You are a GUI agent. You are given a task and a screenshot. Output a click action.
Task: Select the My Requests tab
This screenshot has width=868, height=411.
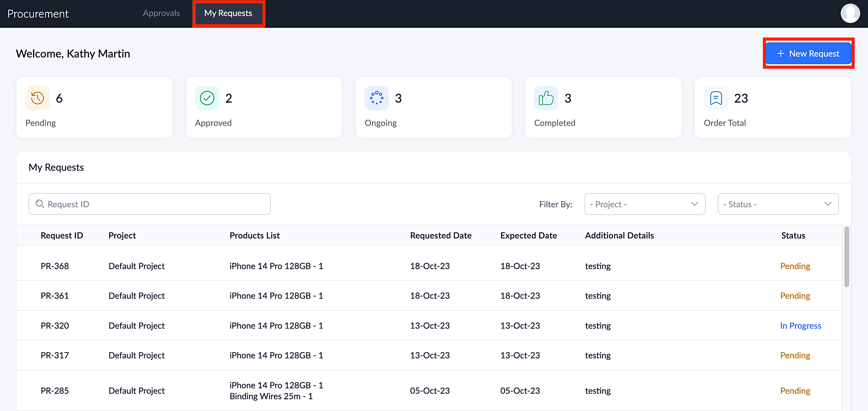(228, 13)
